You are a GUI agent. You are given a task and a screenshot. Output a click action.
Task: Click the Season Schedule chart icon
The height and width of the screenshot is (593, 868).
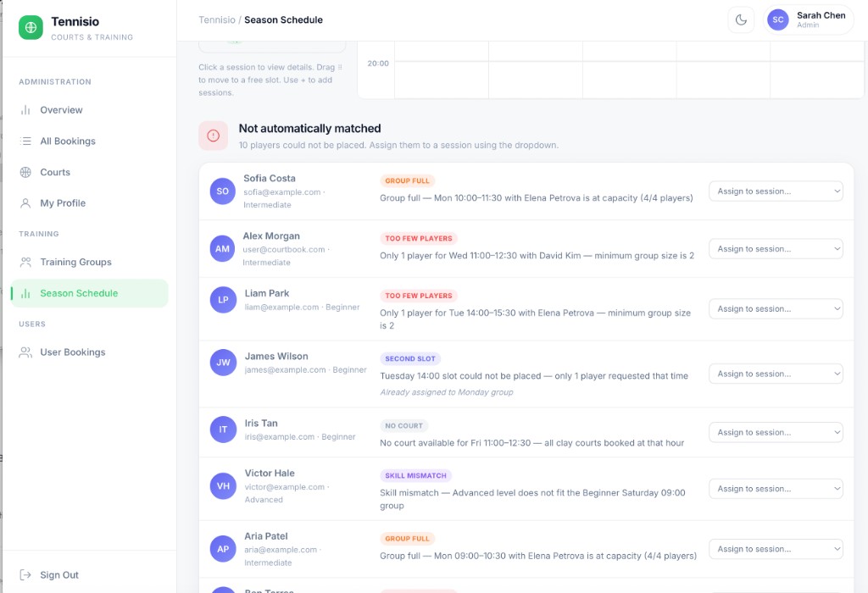click(25, 293)
